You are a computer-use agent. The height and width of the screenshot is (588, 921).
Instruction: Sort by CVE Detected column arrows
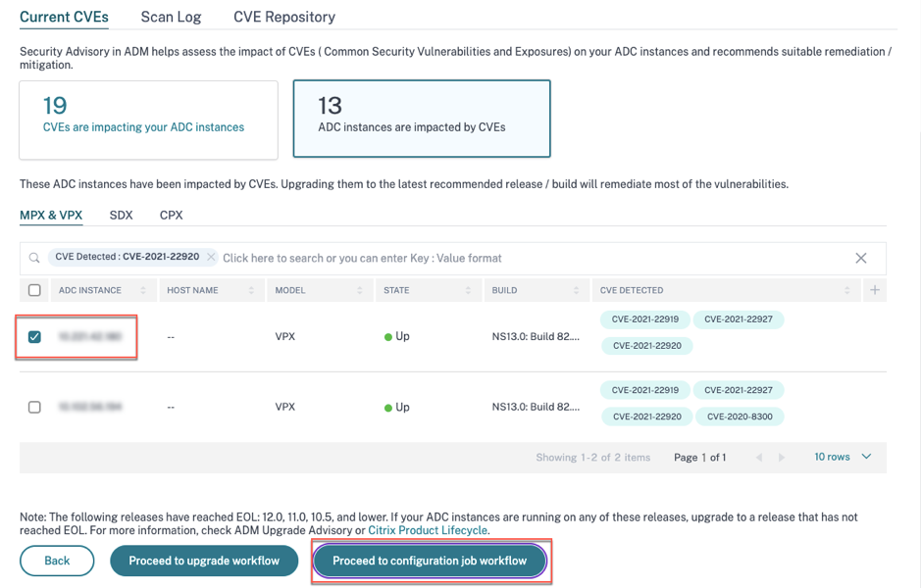tap(847, 290)
